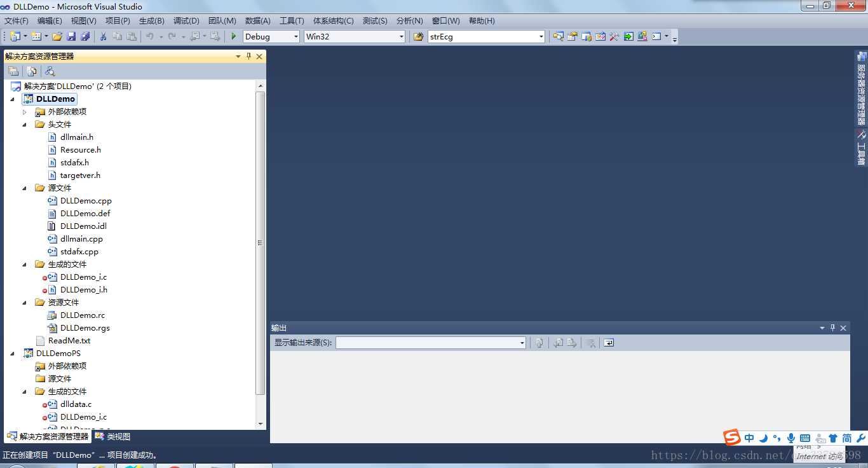
Task: Open the Toolbox hammer-and-wrench icon
Action: (614, 36)
